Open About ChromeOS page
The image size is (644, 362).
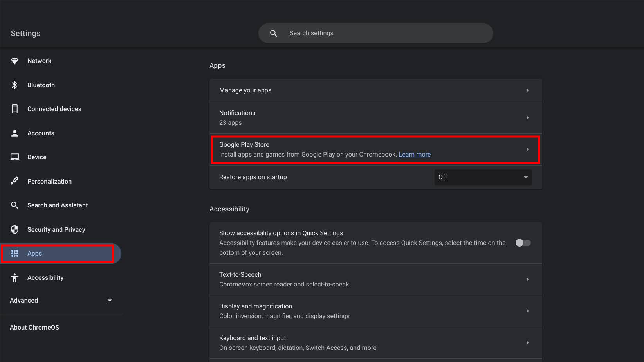34,327
